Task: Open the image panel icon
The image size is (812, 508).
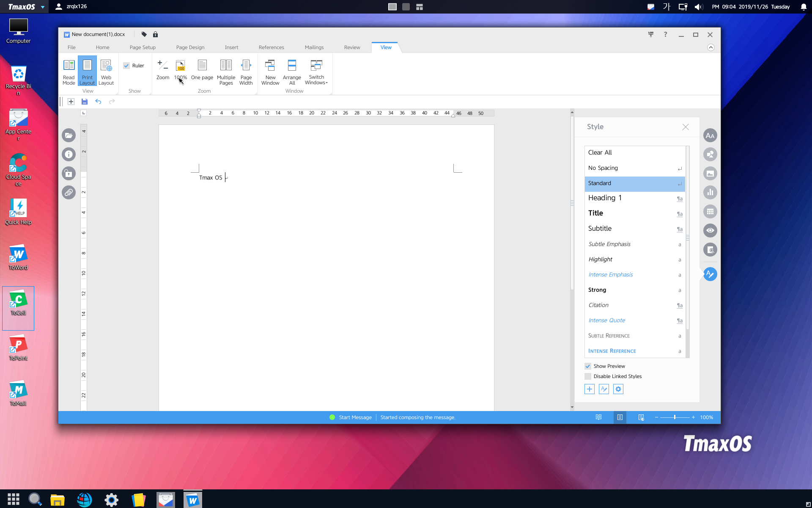Action: (710, 174)
